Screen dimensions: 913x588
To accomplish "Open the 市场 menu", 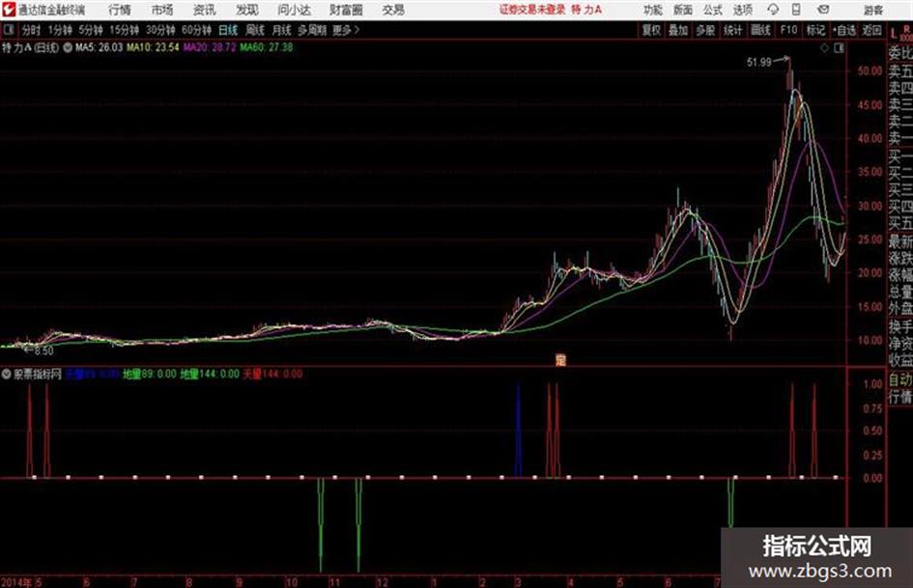I will click(162, 10).
